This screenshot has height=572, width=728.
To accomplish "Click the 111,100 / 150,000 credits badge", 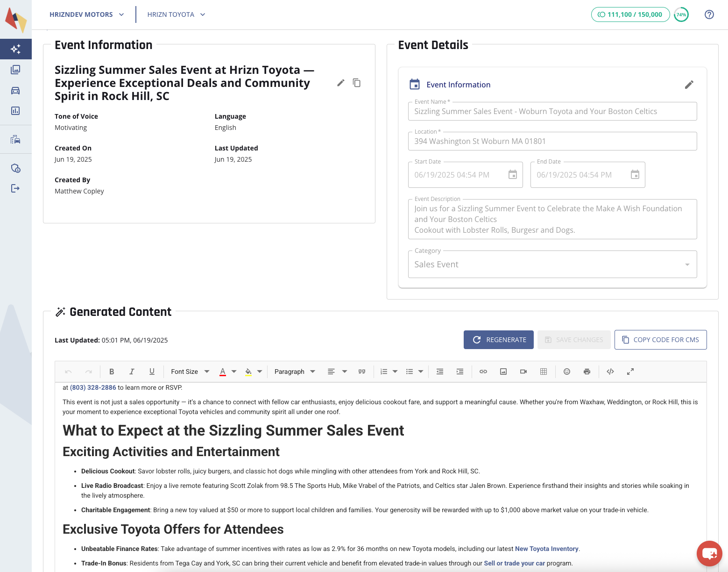I will click(x=630, y=14).
